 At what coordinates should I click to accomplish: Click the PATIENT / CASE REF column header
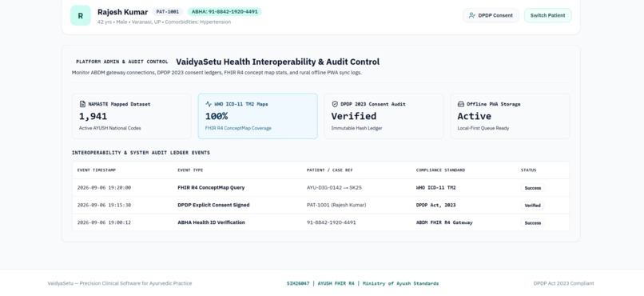[330, 170]
